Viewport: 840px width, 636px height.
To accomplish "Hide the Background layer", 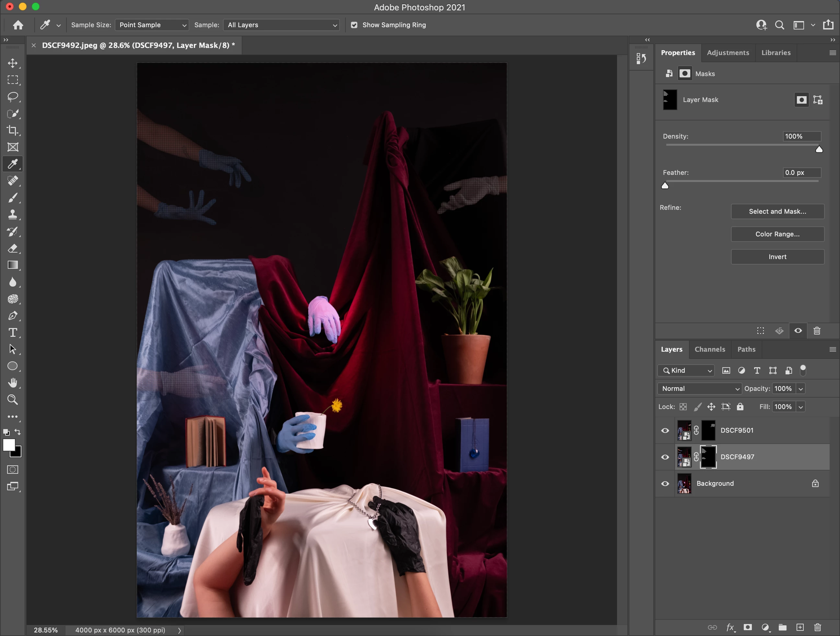I will click(x=665, y=484).
